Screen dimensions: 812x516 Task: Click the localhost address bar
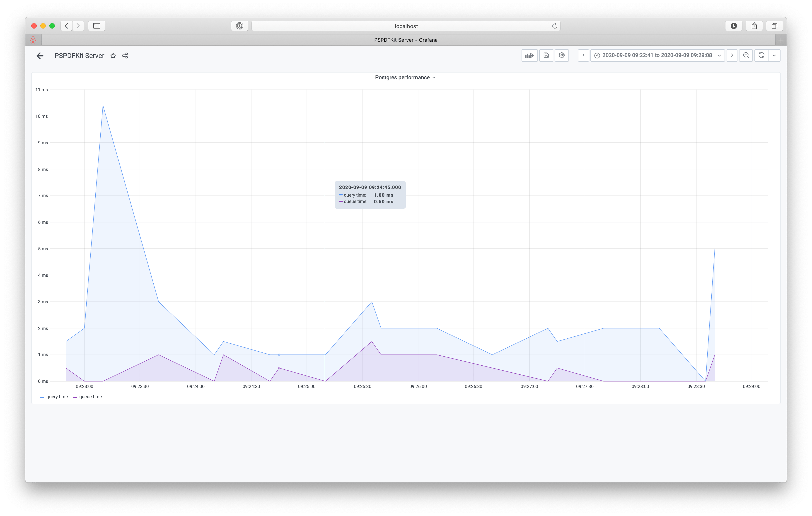(x=406, y=26)
